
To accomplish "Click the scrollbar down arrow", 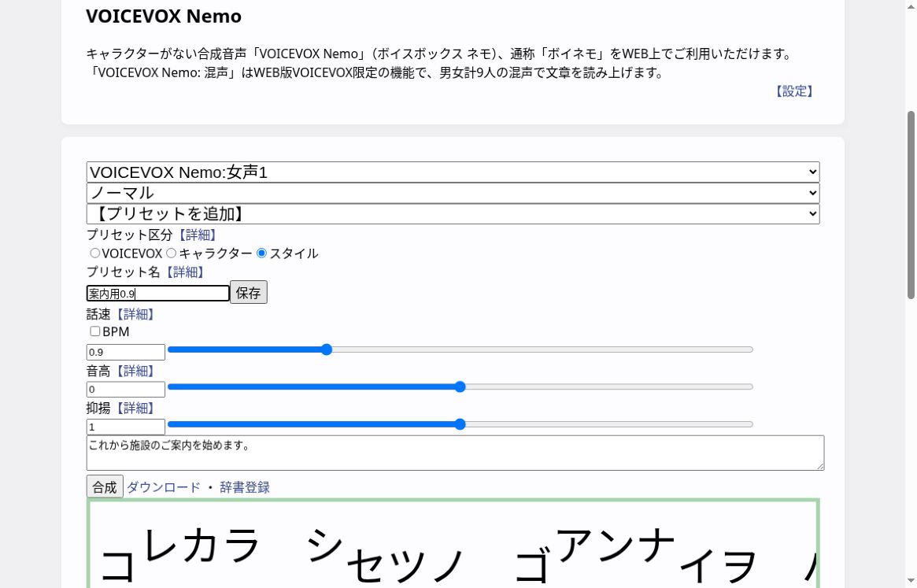I will 911,581.
